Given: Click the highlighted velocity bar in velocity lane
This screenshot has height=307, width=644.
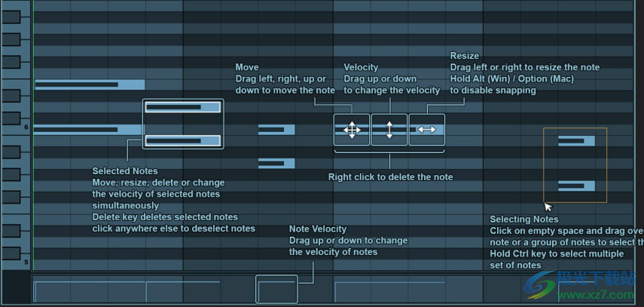Looking at the screenshot, I should pos(276,290).
